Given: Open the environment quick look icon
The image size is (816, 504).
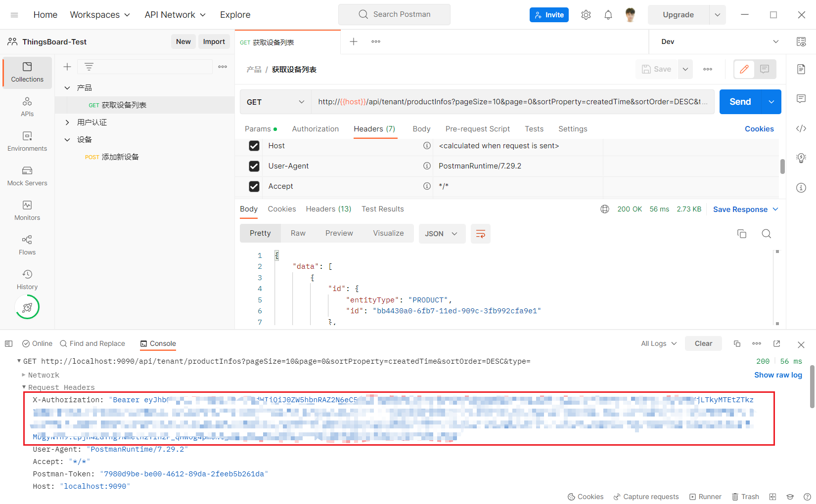Looking at the screenshot, I should pos(801,42).
